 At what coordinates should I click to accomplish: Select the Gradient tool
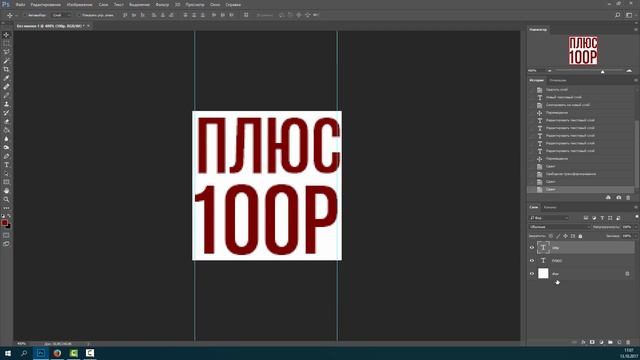coord(6,130)
